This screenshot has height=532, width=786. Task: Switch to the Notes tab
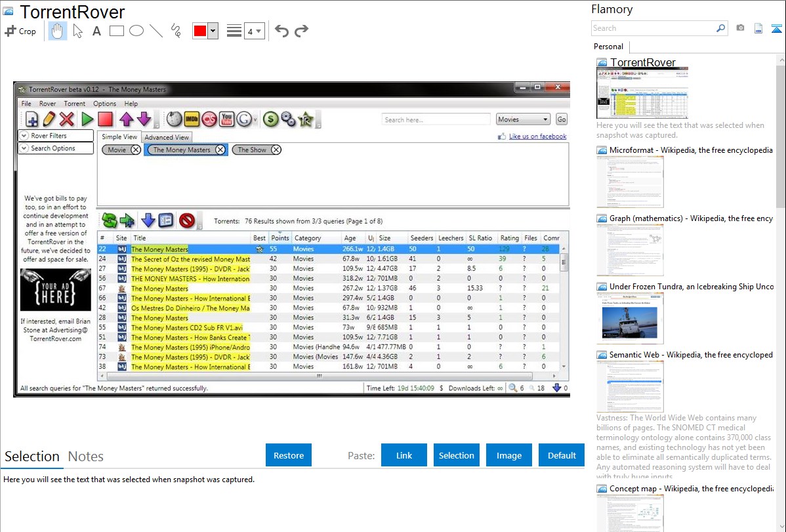point(86,457)
